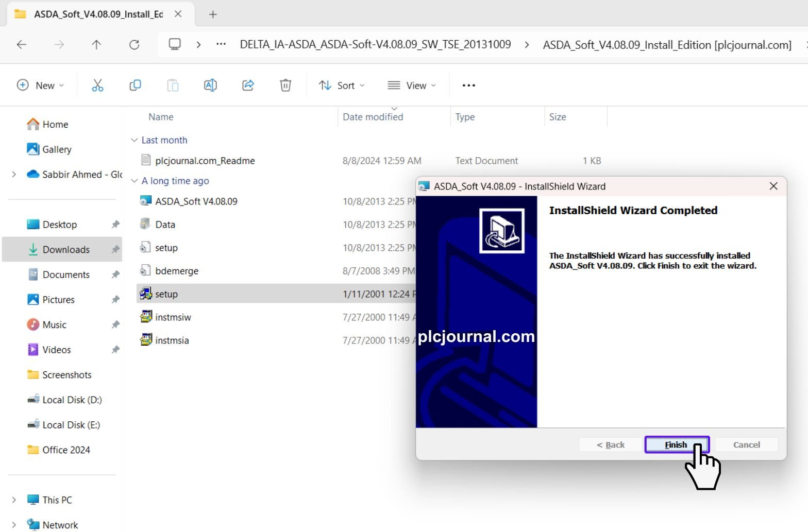Click the Delete trash icon
The height and width of the screenshot is (532, 808).
(x=285, y=85)
